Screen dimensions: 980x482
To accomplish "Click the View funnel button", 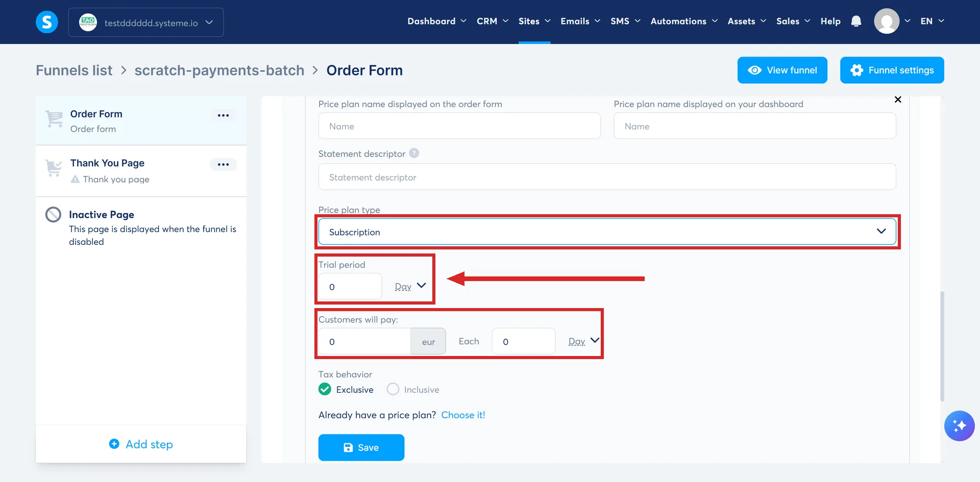I will (782, 70).
